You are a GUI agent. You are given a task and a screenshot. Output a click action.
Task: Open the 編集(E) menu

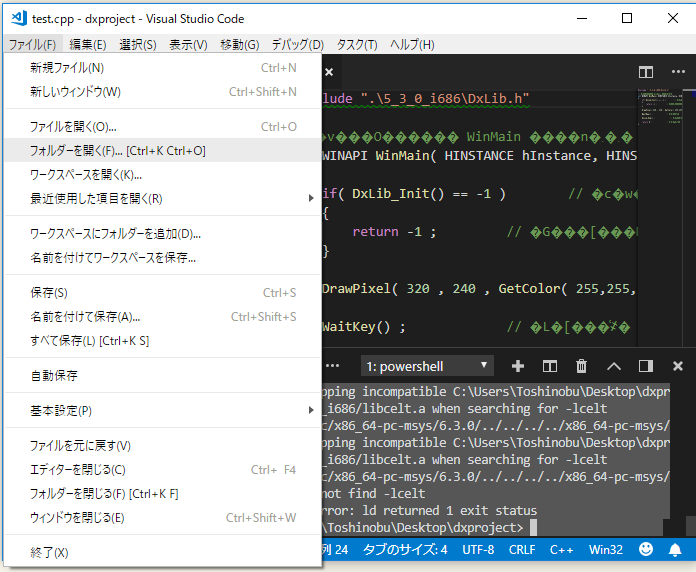(88, 44)
